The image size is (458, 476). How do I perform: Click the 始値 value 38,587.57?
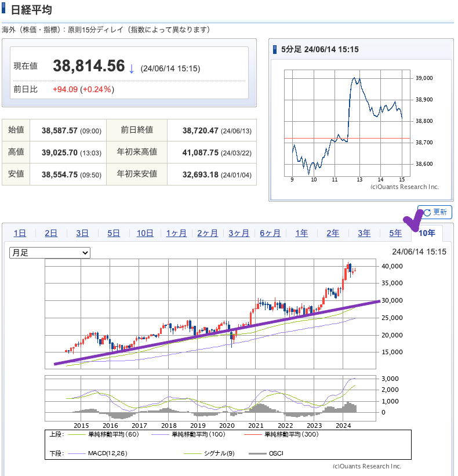[x=60, y=130]
